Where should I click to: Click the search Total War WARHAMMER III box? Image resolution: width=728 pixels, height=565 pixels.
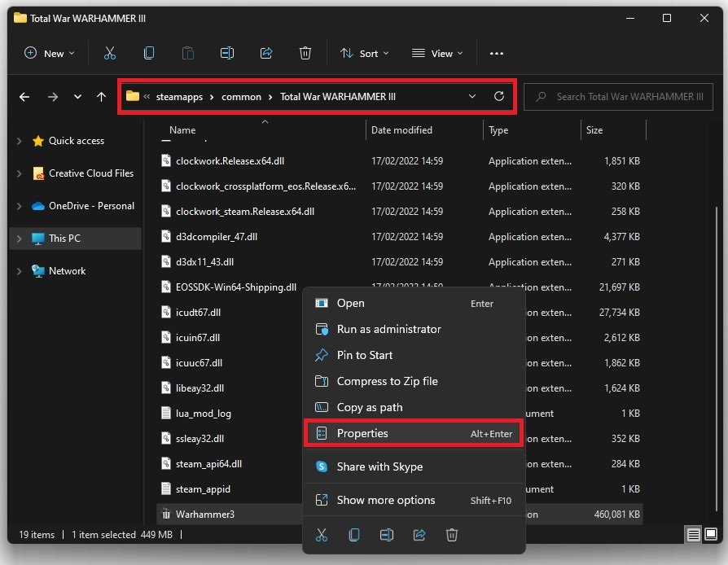pyautogui.click(x=618, y=97)
